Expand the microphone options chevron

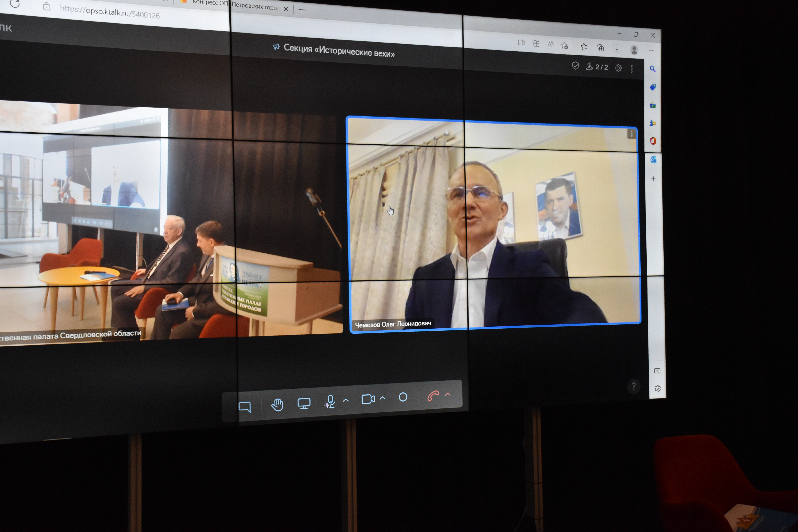click(346, 400)
